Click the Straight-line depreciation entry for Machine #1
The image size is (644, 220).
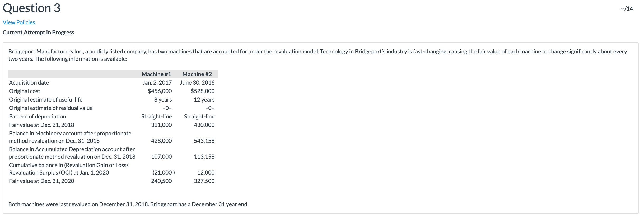tap(156, 116)
